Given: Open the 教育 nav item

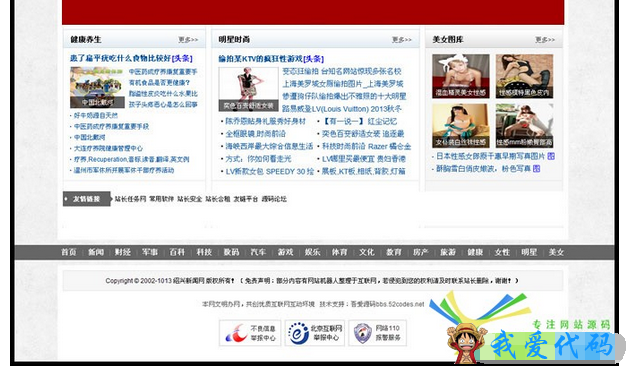Looking at the screenshot, I should (394, 252).
